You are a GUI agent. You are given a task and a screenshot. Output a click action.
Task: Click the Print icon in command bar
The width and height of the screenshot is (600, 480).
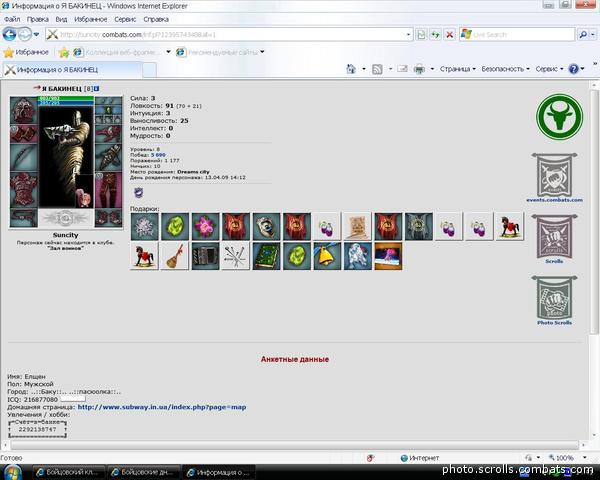coord(419,69)
